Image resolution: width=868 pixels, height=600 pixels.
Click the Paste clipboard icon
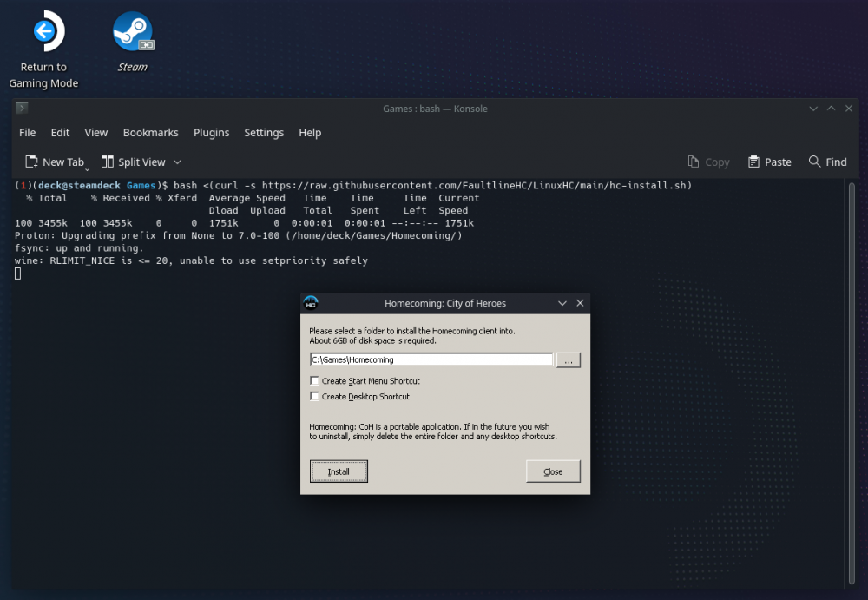tap(753, 162)
